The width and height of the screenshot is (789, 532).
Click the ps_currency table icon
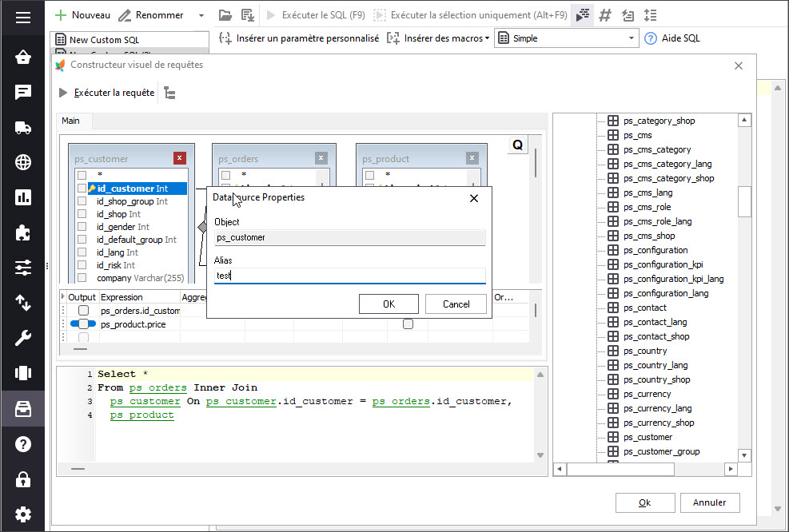pos(613,394)
